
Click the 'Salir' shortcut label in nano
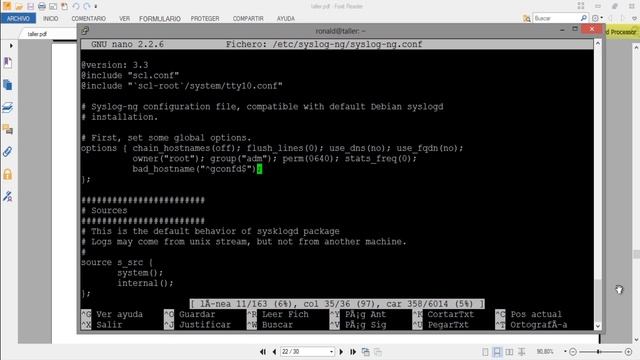(109, 325)
